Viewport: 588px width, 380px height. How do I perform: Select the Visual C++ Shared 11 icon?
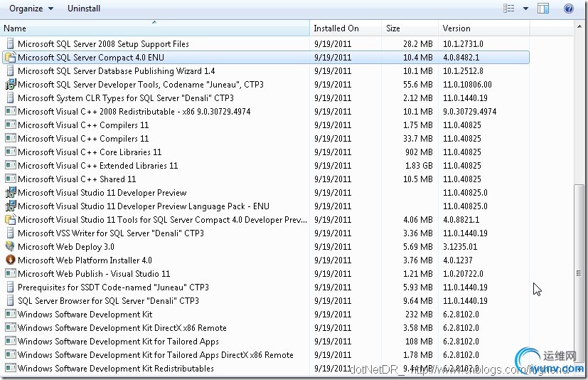pyautogui.click(x=11, y=179)
